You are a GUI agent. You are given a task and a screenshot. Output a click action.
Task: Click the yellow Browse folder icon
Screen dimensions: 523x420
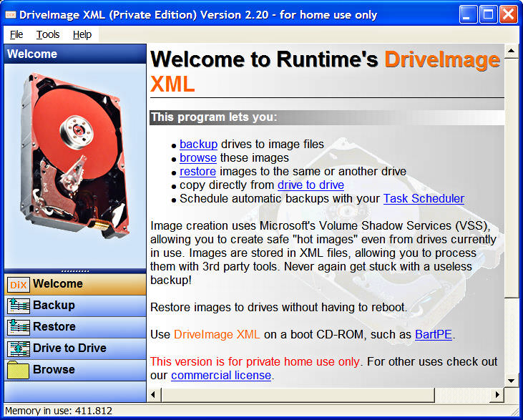[19, 370]
